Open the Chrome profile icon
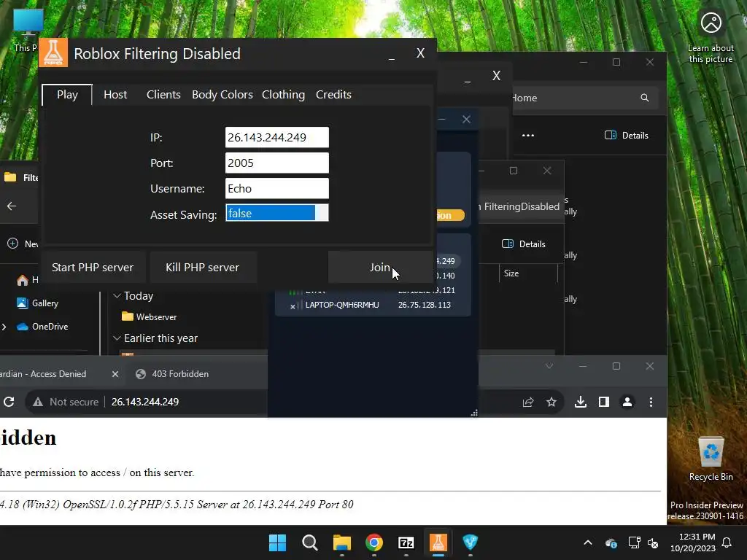Viewport: 747px width, 560px height. pyautogui.click(x=627, y=402)
